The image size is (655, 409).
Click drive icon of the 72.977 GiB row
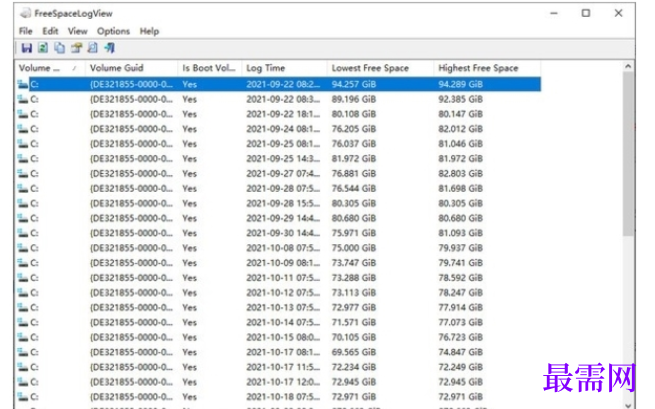tap(23, 307)
